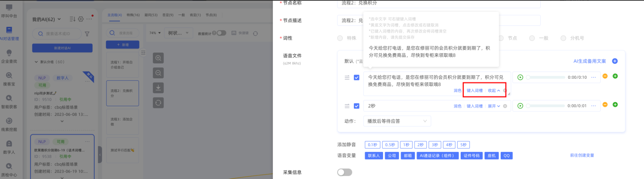The image size is (644, 179).
Task: Uncheck the checkbox for the 2秒 row
Action: 357,106
